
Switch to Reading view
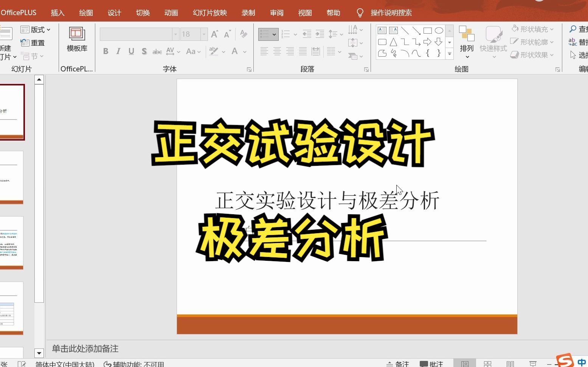pos(510,364)
